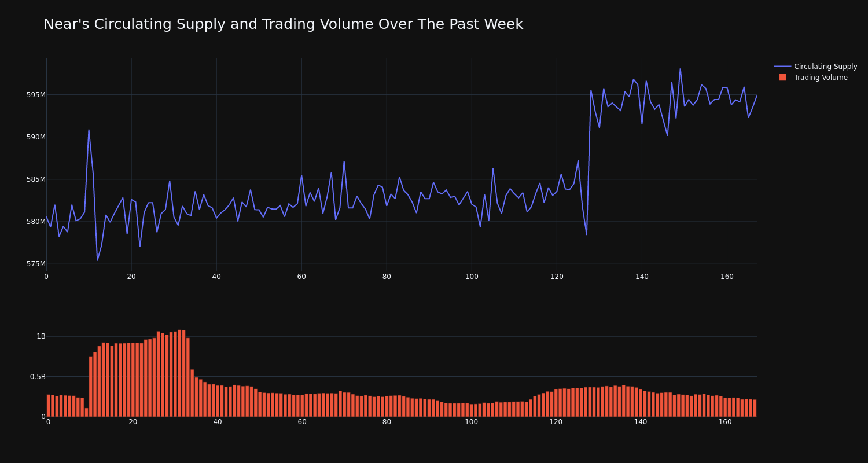Click the 0.5B label on volume chart

coord(38,377)
